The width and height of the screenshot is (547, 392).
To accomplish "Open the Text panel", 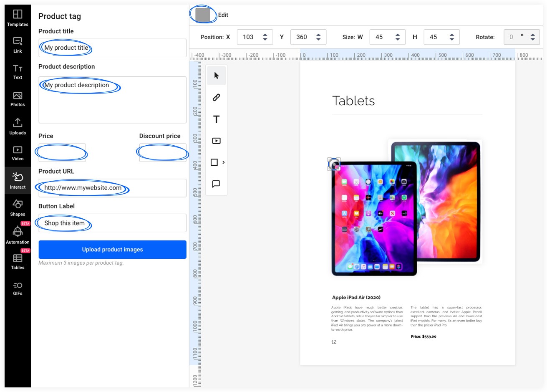I will click(18, 72).
